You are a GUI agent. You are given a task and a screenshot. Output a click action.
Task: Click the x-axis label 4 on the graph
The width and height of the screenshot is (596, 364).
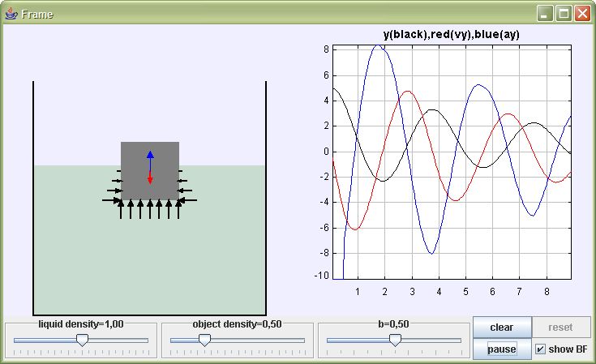pyautogui.click(x=439, y=292)
